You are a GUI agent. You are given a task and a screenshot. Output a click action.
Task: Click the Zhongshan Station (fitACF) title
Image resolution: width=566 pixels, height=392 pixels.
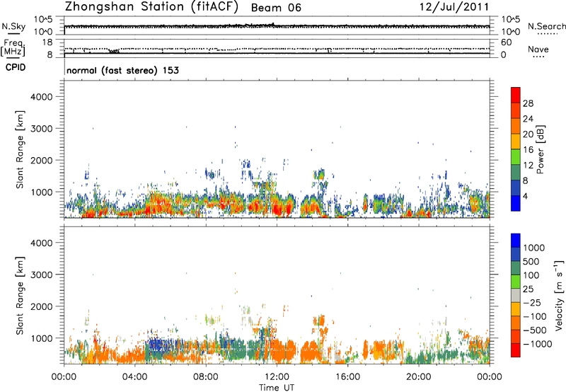coord(151,7)
